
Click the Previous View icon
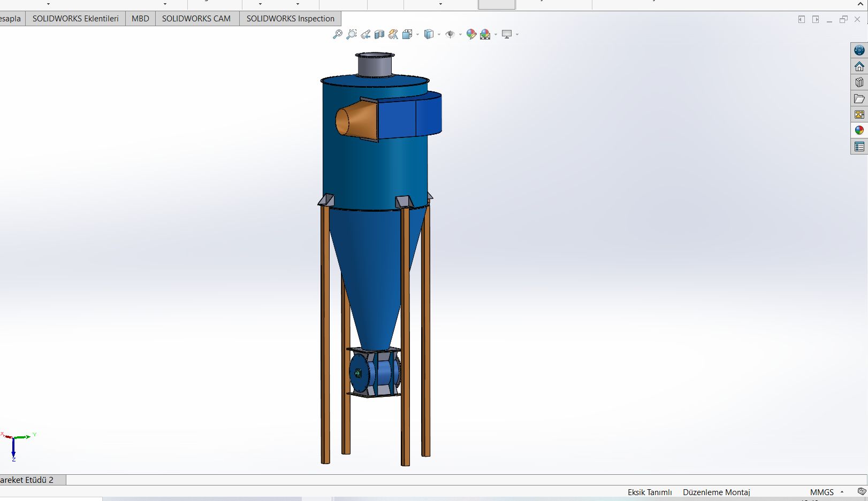(366, 34)
